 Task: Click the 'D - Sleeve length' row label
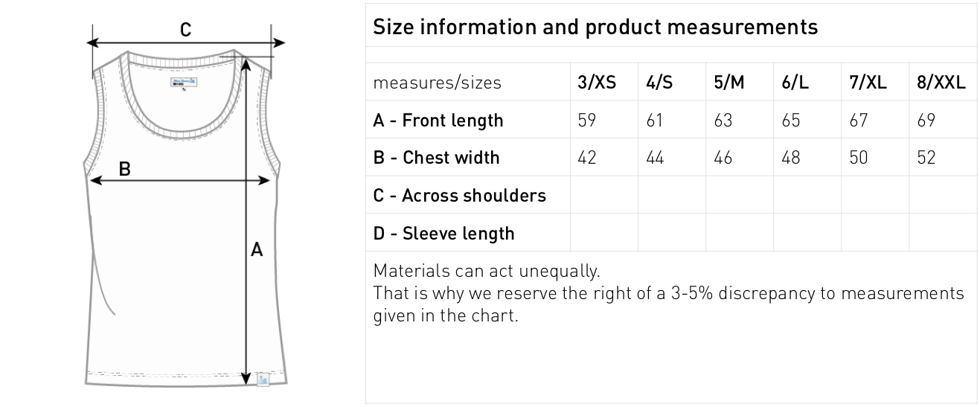443,234
